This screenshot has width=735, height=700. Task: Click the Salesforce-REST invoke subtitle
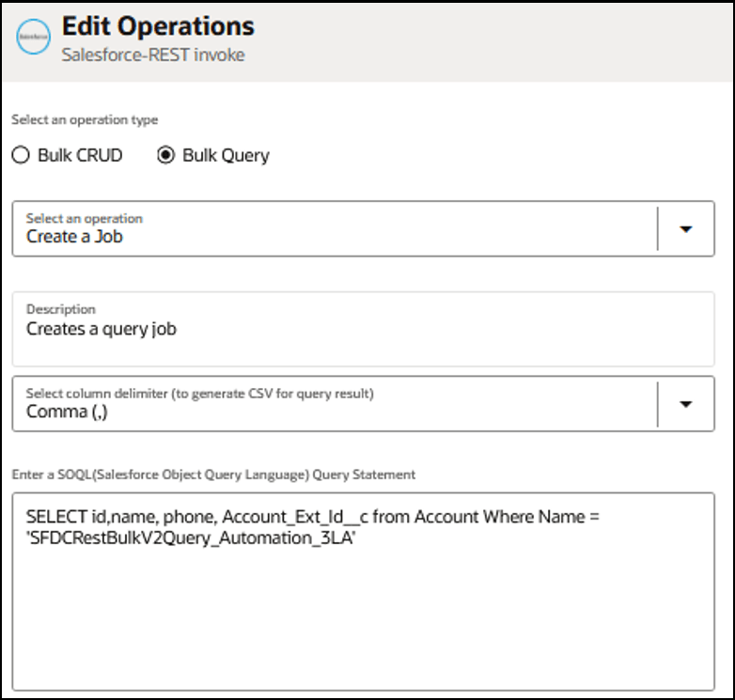[153, 55]
